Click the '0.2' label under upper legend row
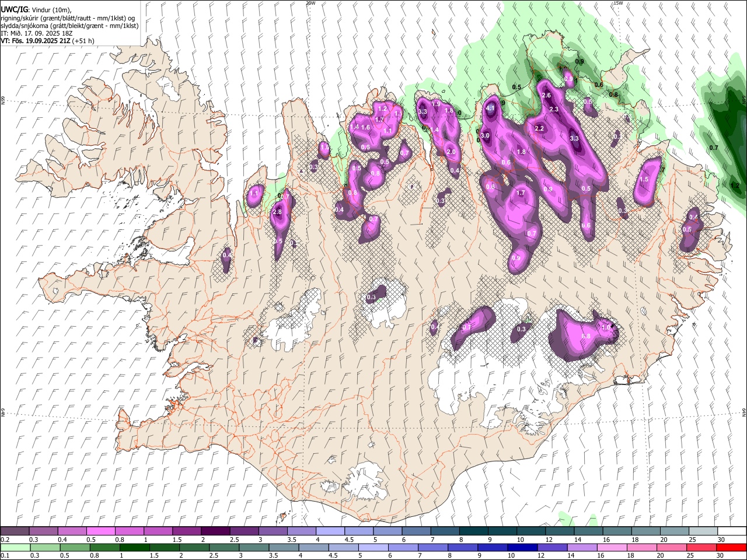 click(x=5, y=540)
